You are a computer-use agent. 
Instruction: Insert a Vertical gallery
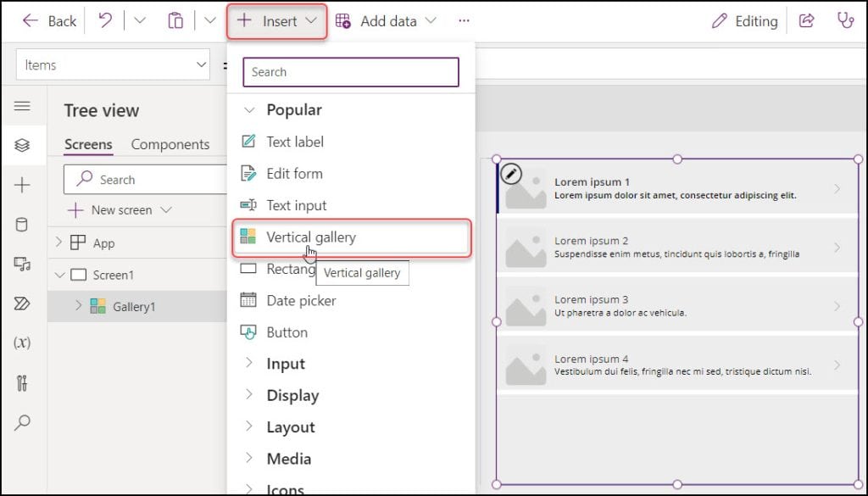351,237
